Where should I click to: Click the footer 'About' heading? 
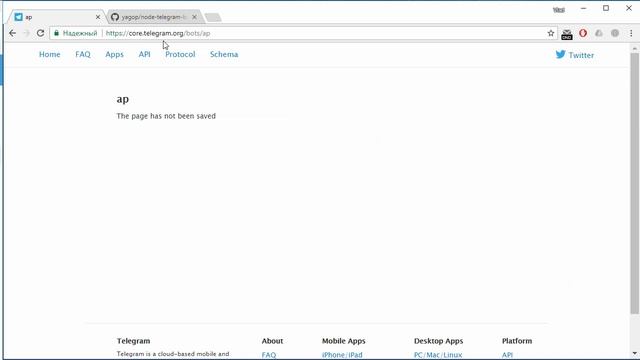272,341
